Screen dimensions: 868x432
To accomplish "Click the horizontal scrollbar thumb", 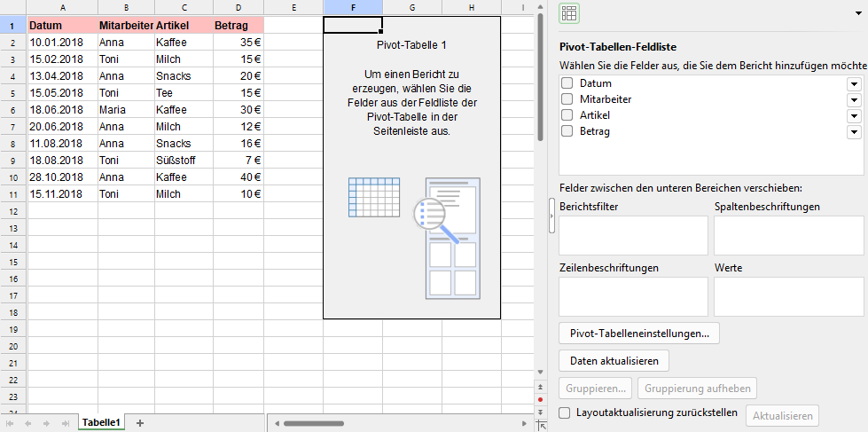I will coord(315,424).
